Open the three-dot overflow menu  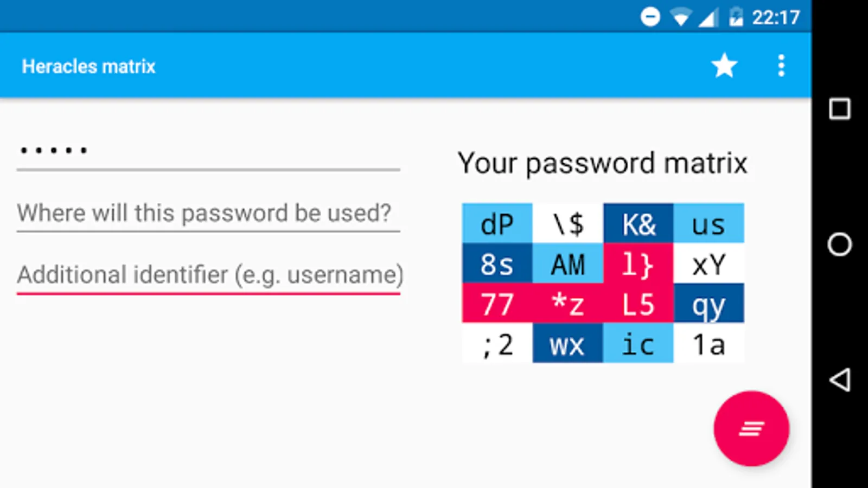781,66
